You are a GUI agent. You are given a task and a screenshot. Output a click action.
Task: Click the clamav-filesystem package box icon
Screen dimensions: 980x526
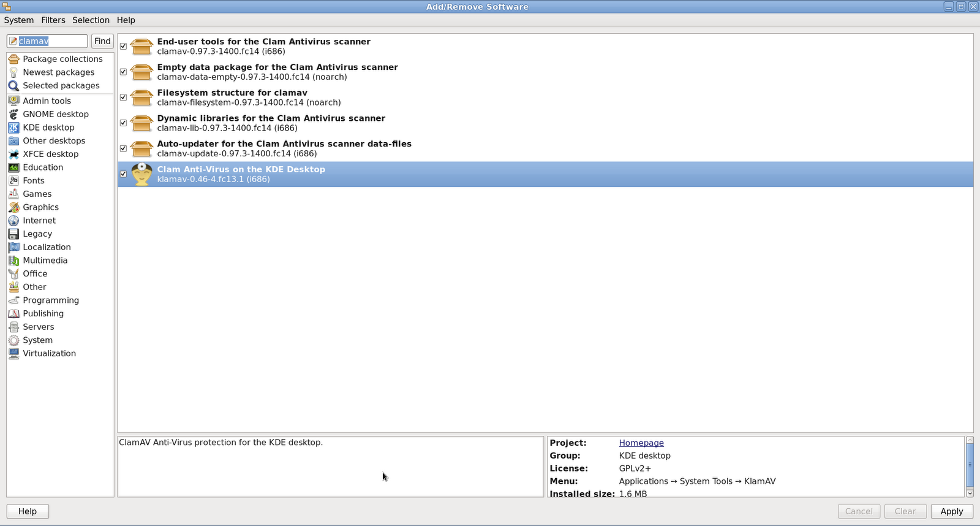click(x=141, y=97)
